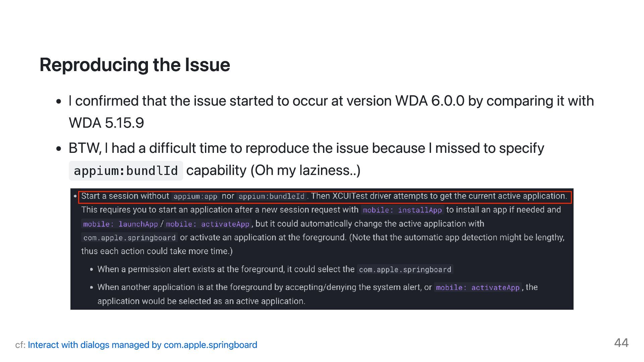The width and height of the screenshot is (644, 362).
Task: Click the slide number 44
Action: coord(621,343)
